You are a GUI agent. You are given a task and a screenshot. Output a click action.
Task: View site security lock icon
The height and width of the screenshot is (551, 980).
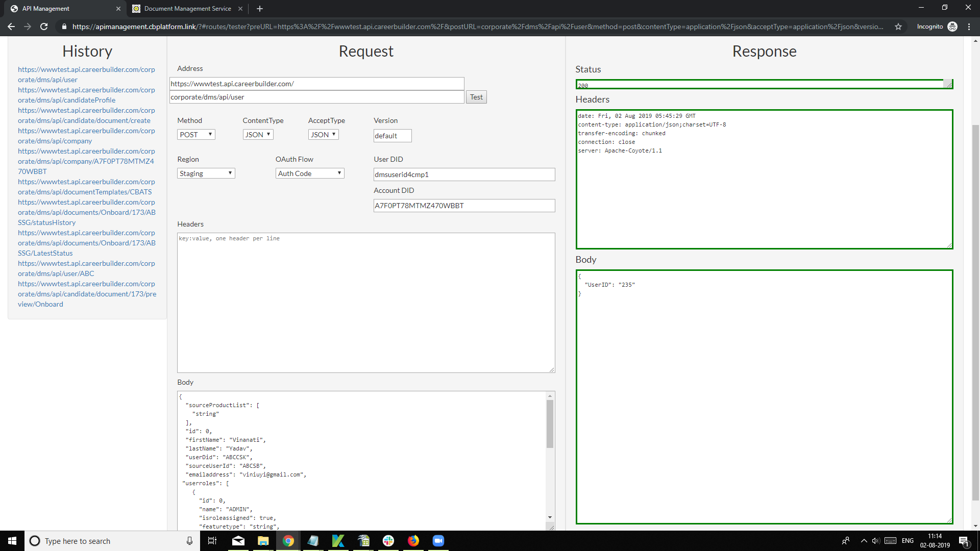click(64, 27)
